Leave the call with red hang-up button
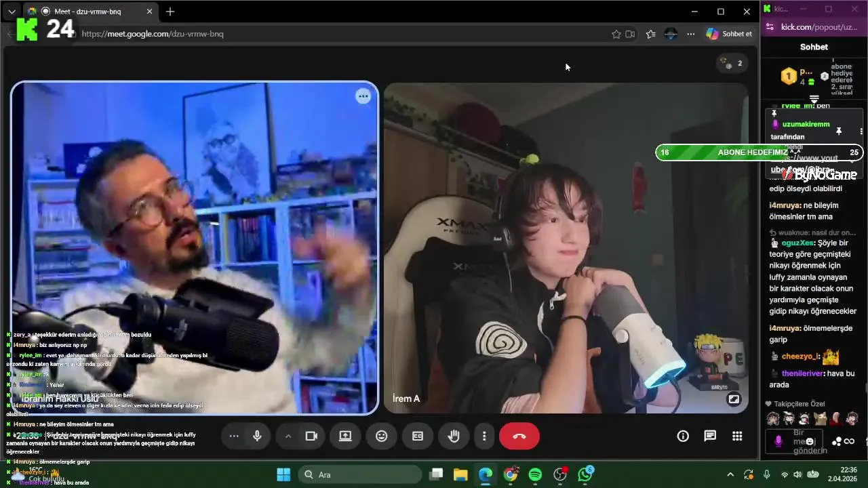This screenshot has width=868, height=488. (519, 436)
